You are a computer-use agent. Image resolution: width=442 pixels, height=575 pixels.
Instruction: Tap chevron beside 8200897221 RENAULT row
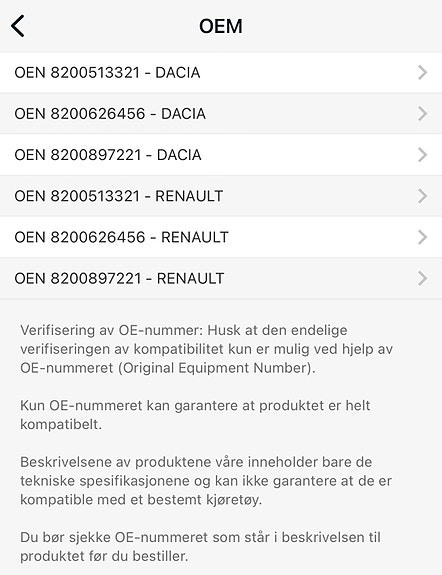click(423, 278)
